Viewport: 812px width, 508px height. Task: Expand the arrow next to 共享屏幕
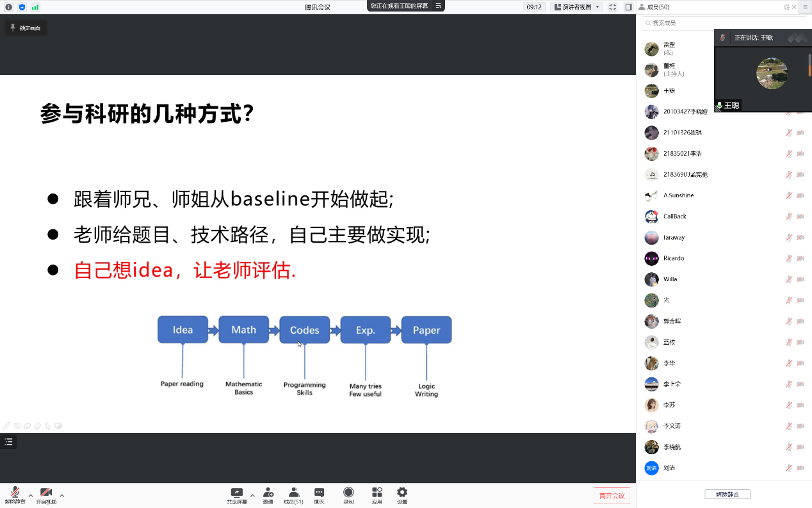click(252, 495)
